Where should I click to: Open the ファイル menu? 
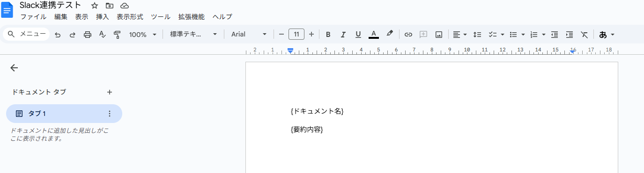pyautogui.click(x=33, y=16)
